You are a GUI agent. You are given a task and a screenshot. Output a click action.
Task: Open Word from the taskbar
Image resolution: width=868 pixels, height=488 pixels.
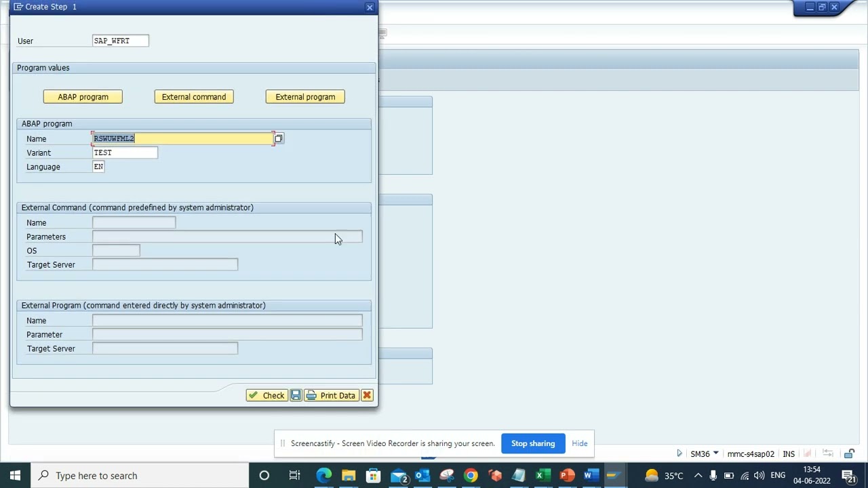coord(591,476)
